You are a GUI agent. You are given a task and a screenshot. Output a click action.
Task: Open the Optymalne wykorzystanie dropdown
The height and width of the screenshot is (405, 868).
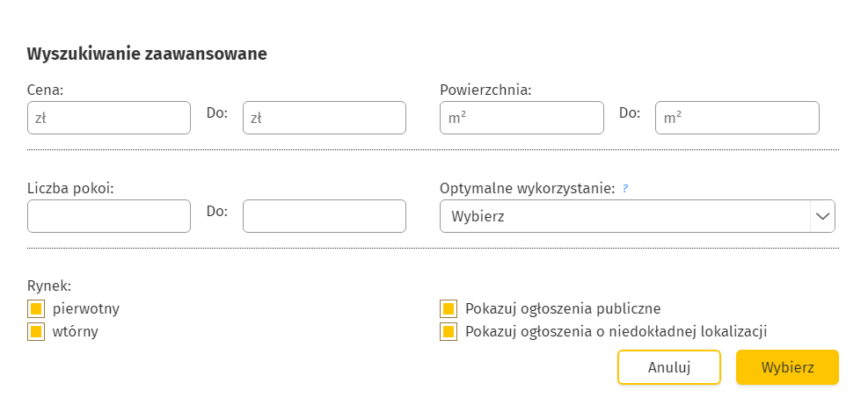click(x=624, y=216)
